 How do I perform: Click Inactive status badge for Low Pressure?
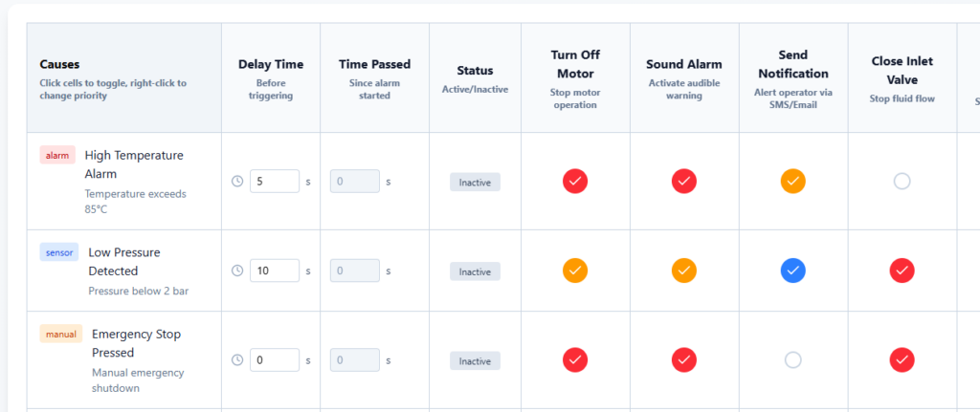coord(475,271)
